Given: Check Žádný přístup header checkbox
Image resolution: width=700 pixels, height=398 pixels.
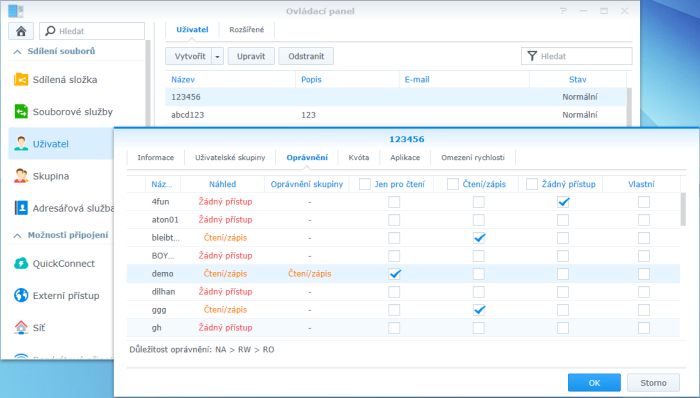Looking at the screenshot, I should point(532,184).
